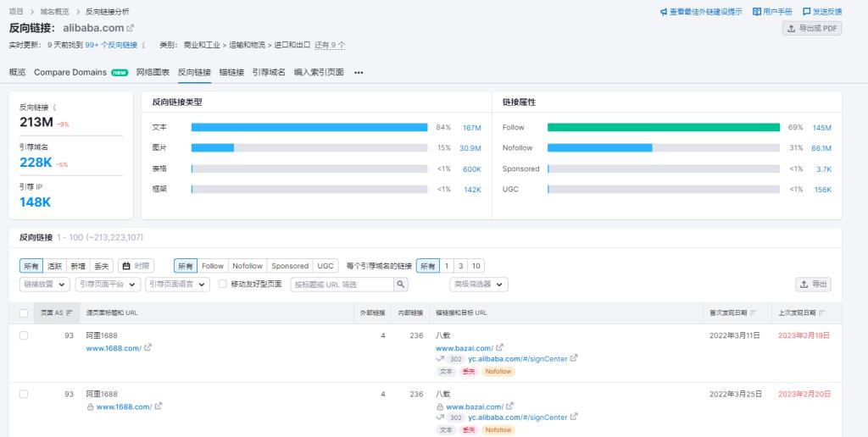This screenshot has width=868, height=437.
Task: Select the 丢失 status filter
Action: pyautogui.click(x=102, y=266)
